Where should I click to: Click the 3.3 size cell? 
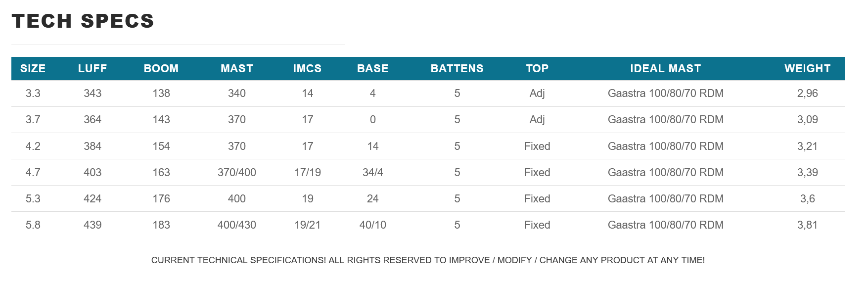(33, 93)
